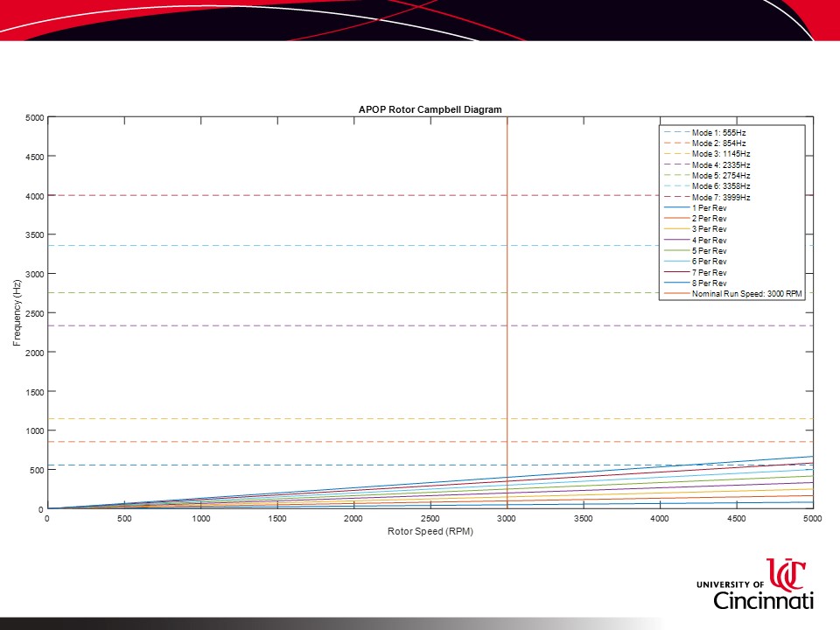Click the 4000 tick label on y-axis

click(x=34, y=196)
